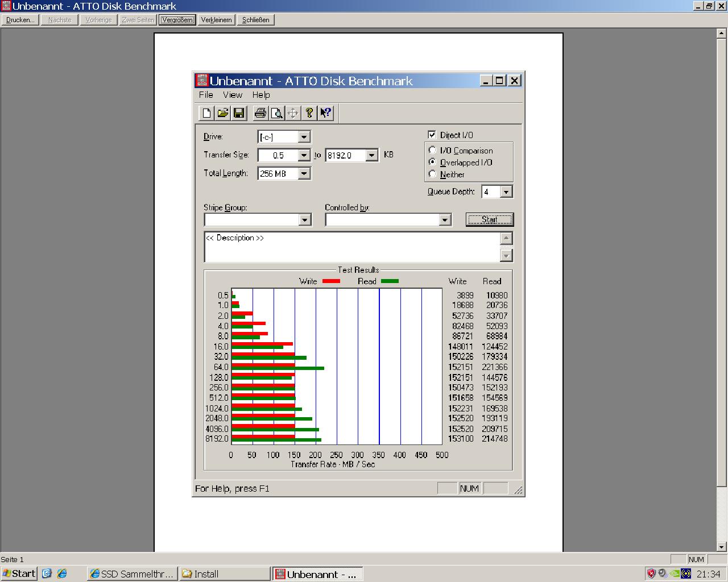The image size is (728, 582).
Task: Click the context help arrow-question icon
Action: coord(325,113)
